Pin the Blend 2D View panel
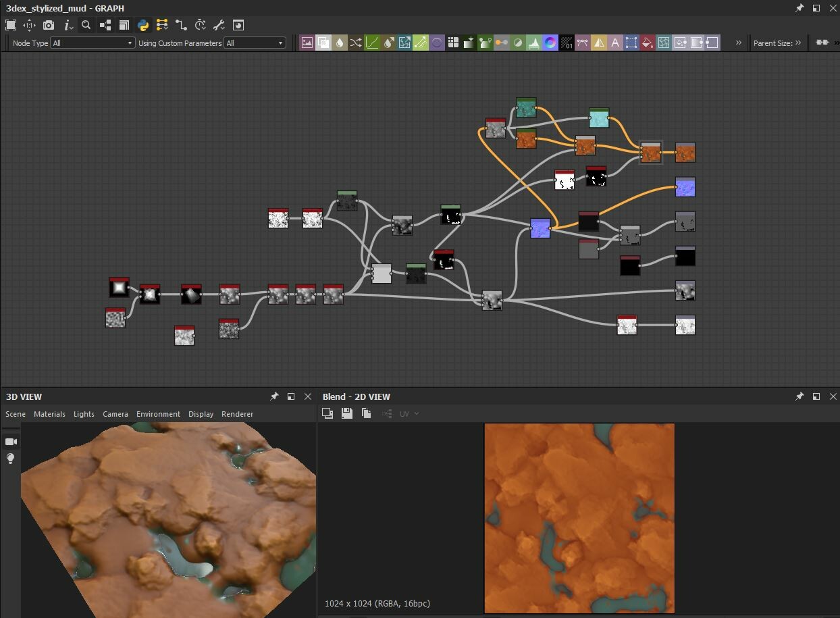840x618 pixels. 799,396
